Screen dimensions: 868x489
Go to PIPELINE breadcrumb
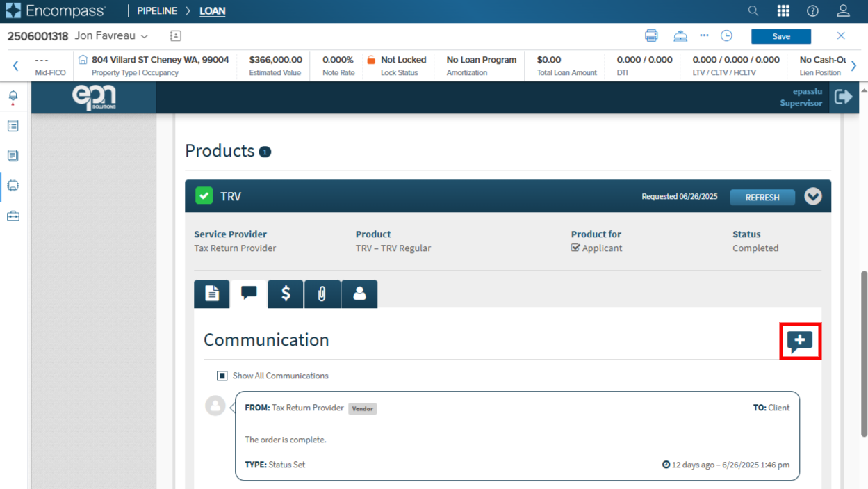click(157, 11)
